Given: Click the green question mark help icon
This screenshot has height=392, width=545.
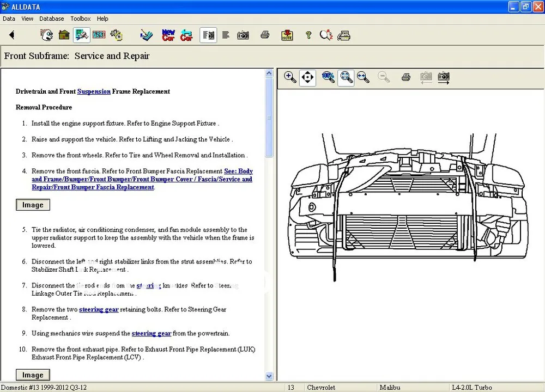Looking at the screenshot, I should pyautogui.click(x=308, y=35).
